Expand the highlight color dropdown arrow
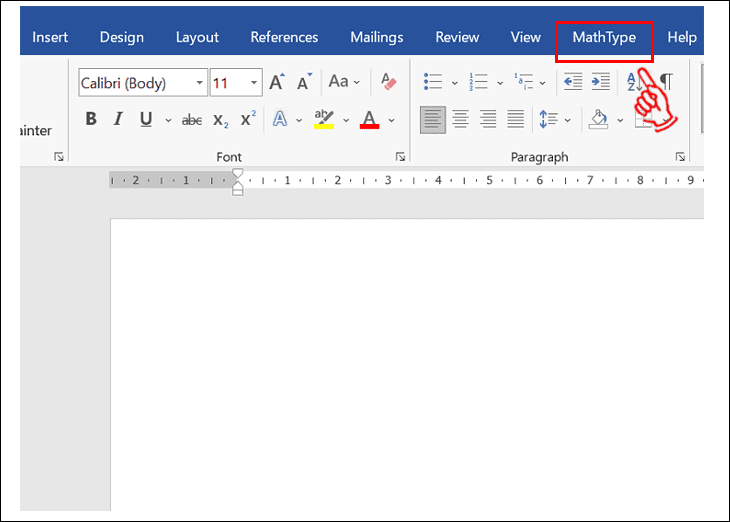Image resolution: width=730 pixels, height=522 pixels. (346, 121)
